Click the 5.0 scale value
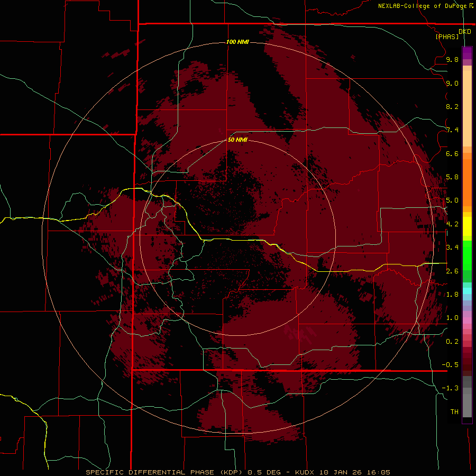 point(452,200)
